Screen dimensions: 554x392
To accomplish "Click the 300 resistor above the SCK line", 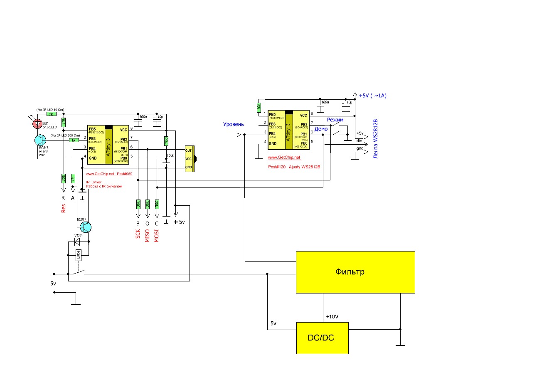I will tap(138, 204).
